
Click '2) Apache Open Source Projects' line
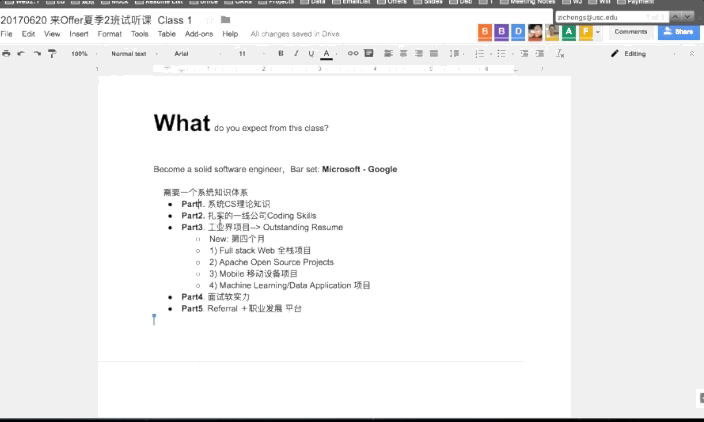271,262
